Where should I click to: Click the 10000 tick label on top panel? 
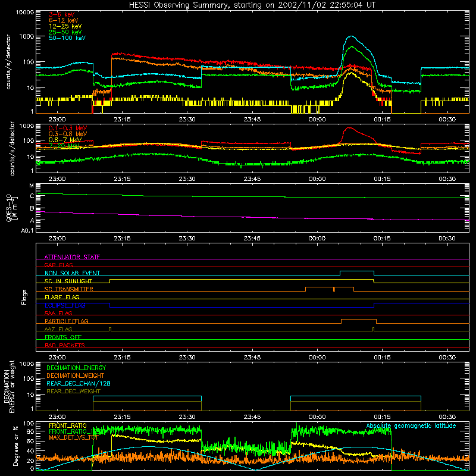(x=25, y=12)
